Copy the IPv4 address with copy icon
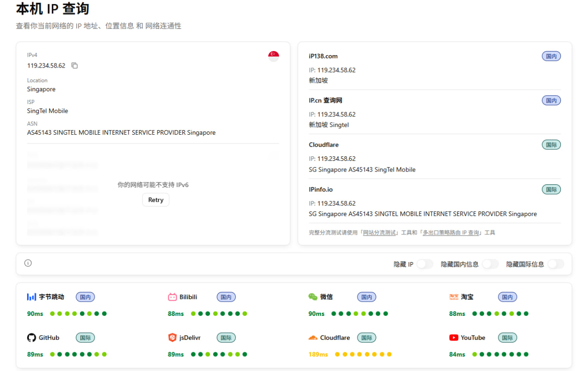 pyautogui.click(x=74, y=66)
